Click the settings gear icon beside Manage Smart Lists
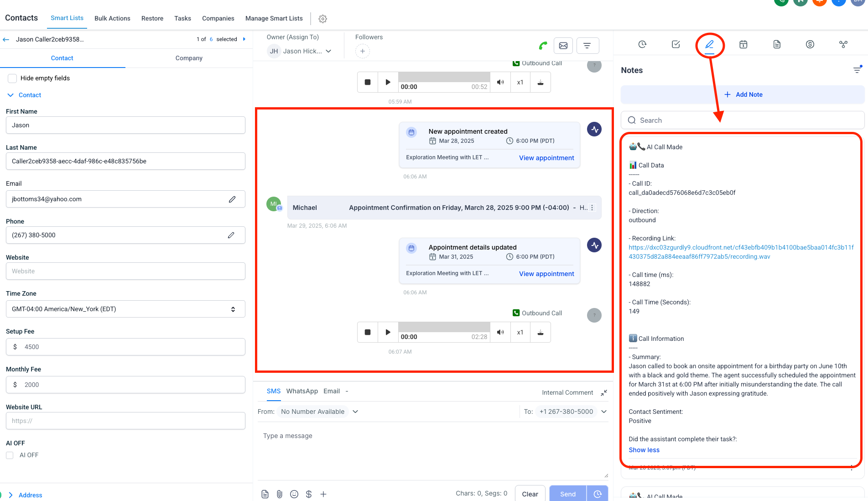Viewport: 868px width, 501px height. [x=323, y=19]
